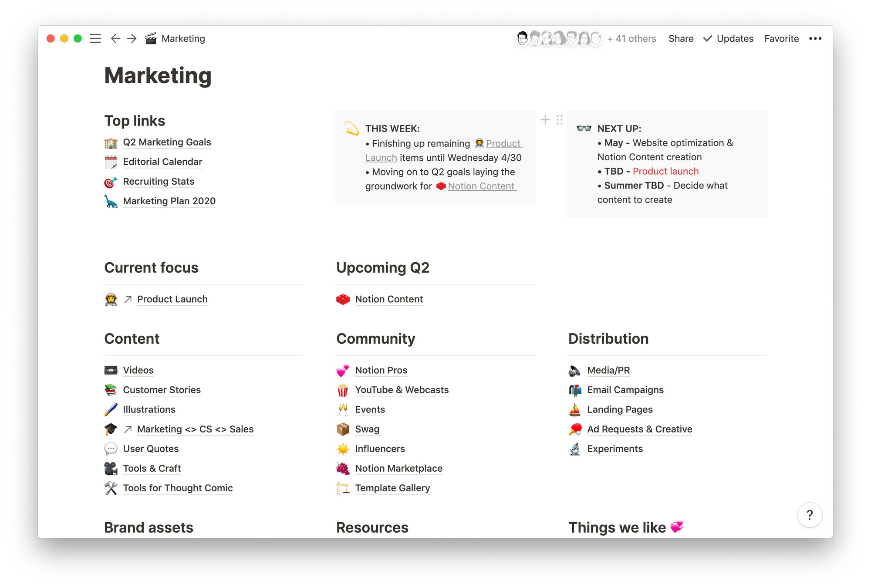The width and height of the screenshot is (871, 588).
Task: Open the Recruiting Stats link
Action: [159, 182]
